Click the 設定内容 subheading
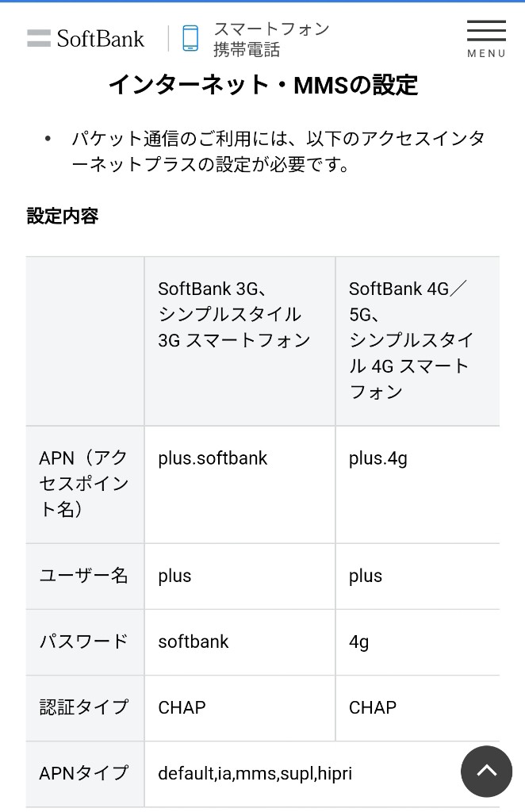 tap(63, 216)
